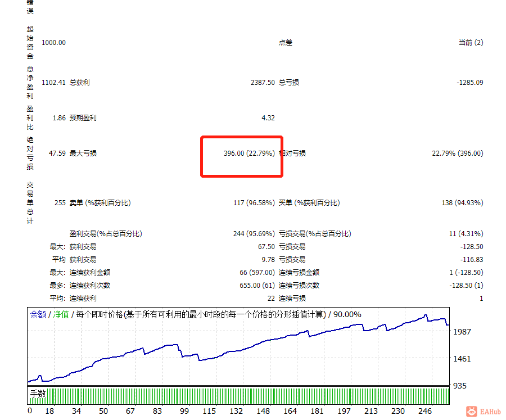Select gross profit value 2387.50
The width and height of the screenshot is (506, 420).
(x=263, y=83)
